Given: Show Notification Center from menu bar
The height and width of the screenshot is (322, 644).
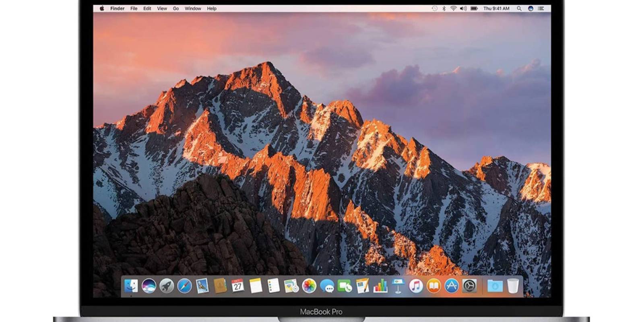Looking at the screenshot, I should tap(541, 8).
